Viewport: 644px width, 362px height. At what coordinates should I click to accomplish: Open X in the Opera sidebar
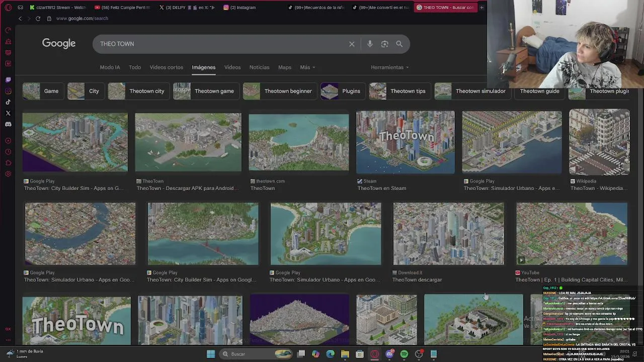(8, 113)
